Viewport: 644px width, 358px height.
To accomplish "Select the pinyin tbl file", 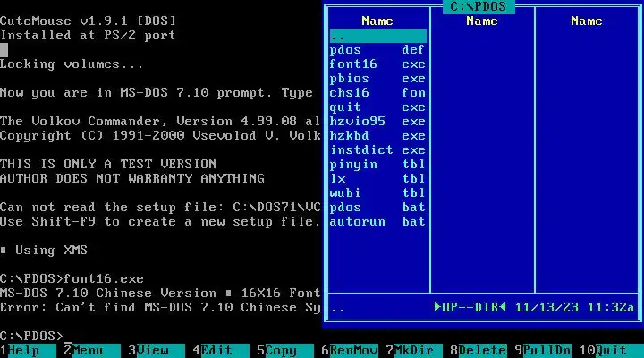I will point(377,165).
